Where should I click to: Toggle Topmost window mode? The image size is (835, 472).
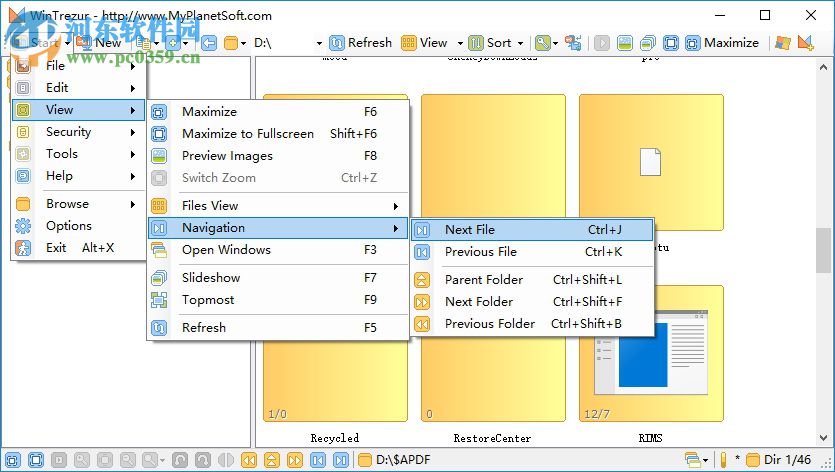point(208,300)
